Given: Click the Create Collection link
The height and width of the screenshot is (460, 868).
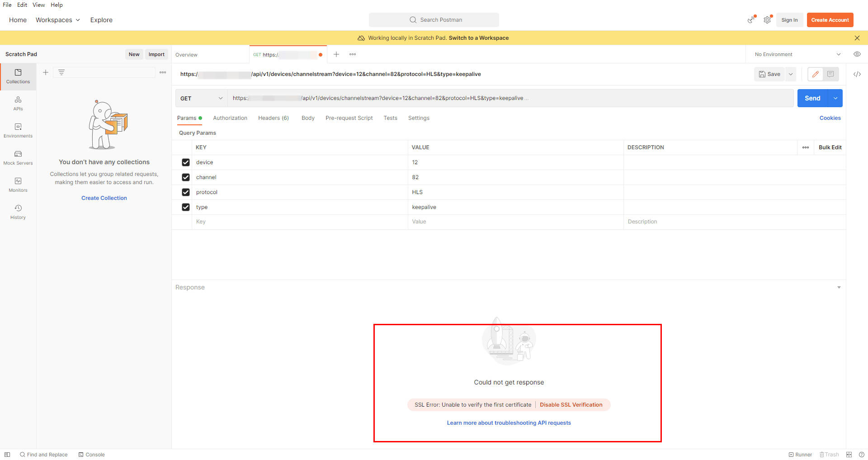Looking at the screenshot, I should [x=104, y=198].
